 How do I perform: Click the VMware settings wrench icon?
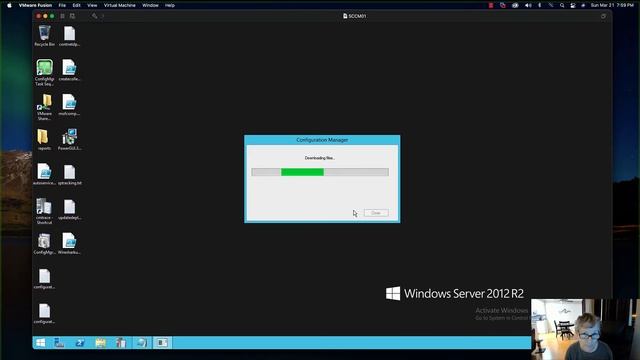pos(94,16)
